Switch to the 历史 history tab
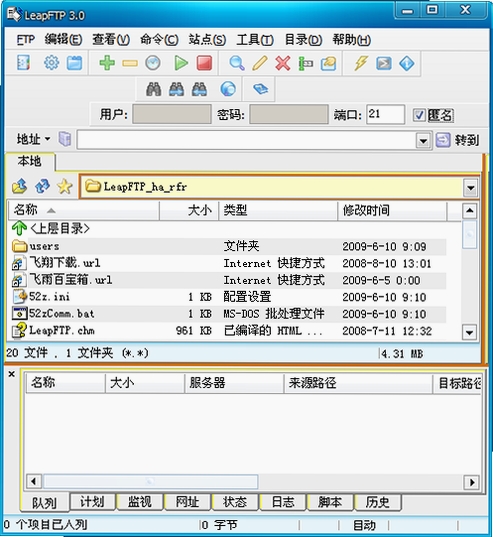The image size is (493, 537). 377,502
